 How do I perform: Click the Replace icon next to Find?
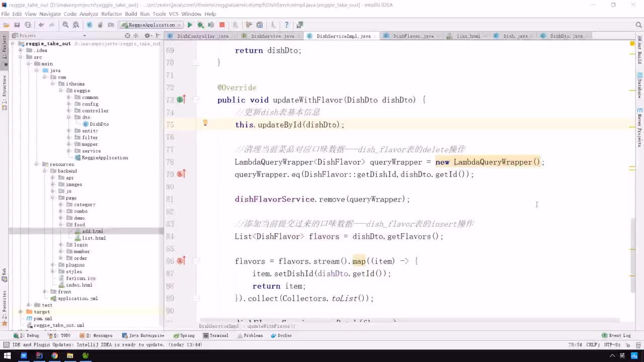click(76, 25)
